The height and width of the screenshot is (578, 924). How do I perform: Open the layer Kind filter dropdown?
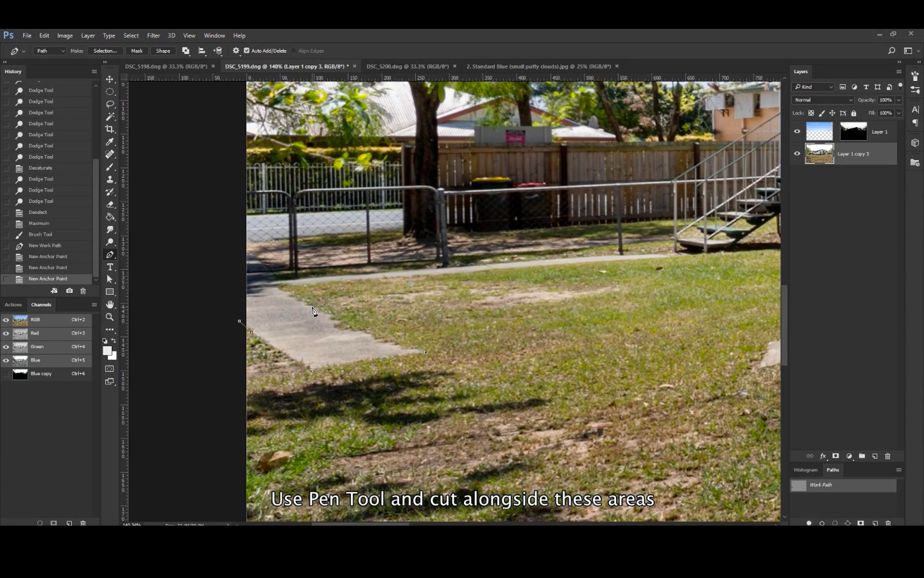pyautogui.click(x=814, y=87)
